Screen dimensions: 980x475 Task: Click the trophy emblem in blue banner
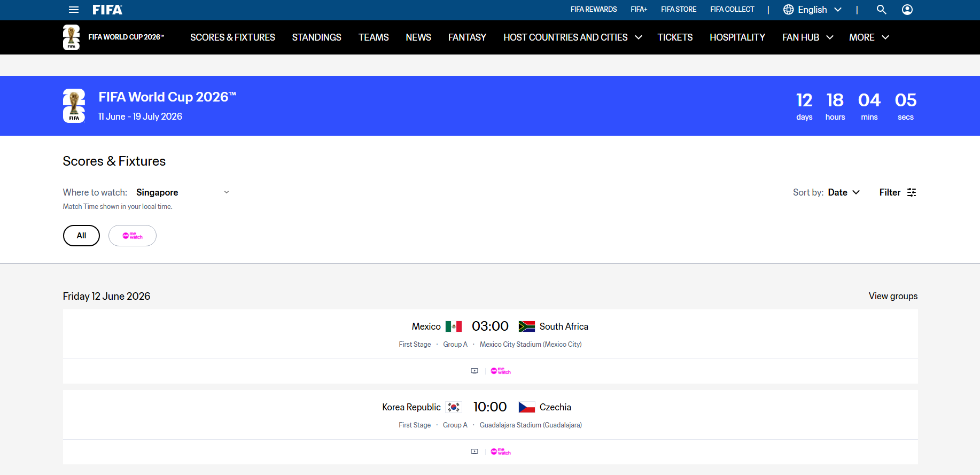[74, 106]
